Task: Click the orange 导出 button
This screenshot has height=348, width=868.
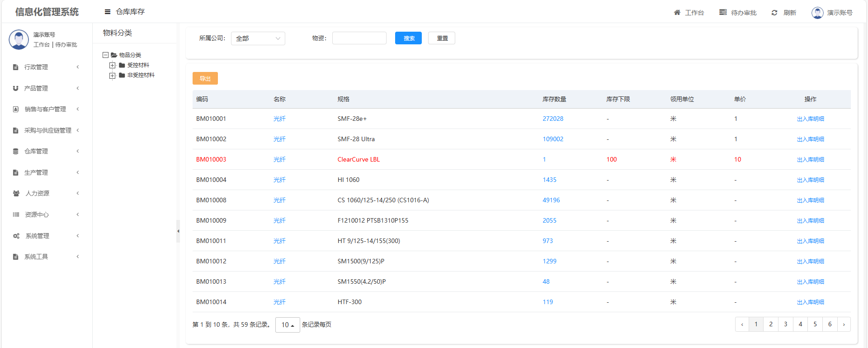Action: (205, 78)
